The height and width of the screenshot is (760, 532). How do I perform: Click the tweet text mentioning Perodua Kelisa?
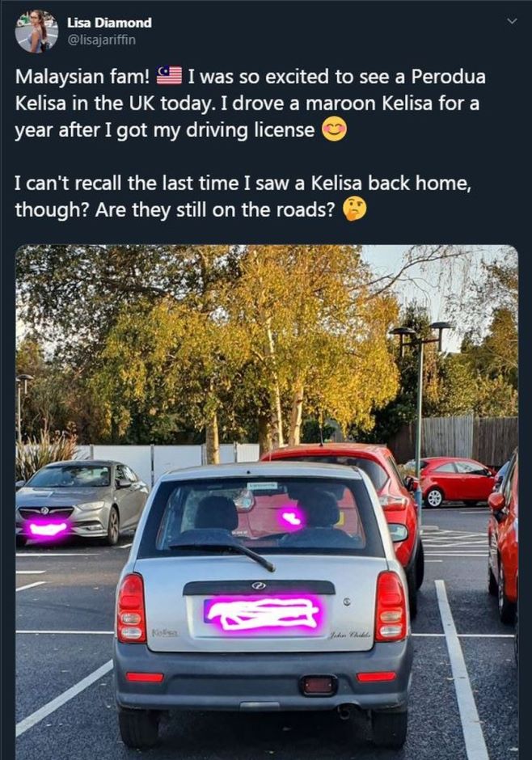(x=250, y=103)
